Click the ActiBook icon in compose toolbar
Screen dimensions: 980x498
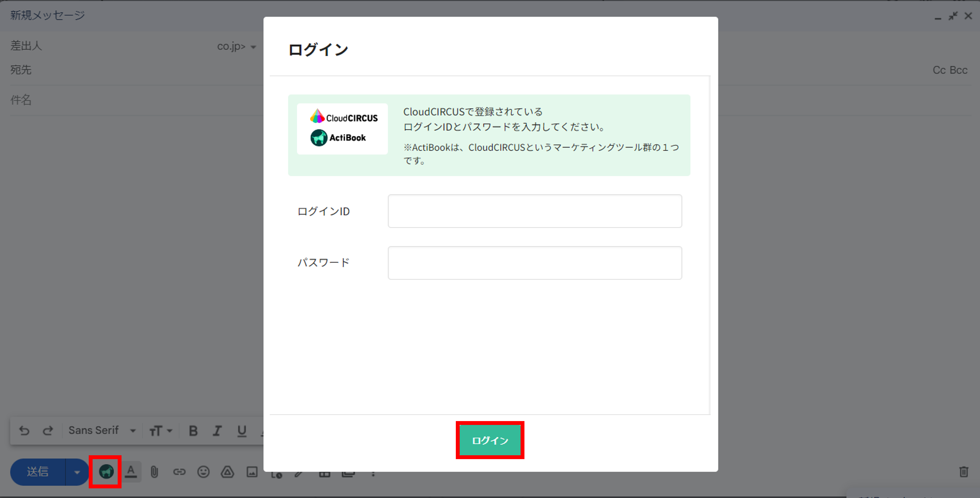point(106,471)
